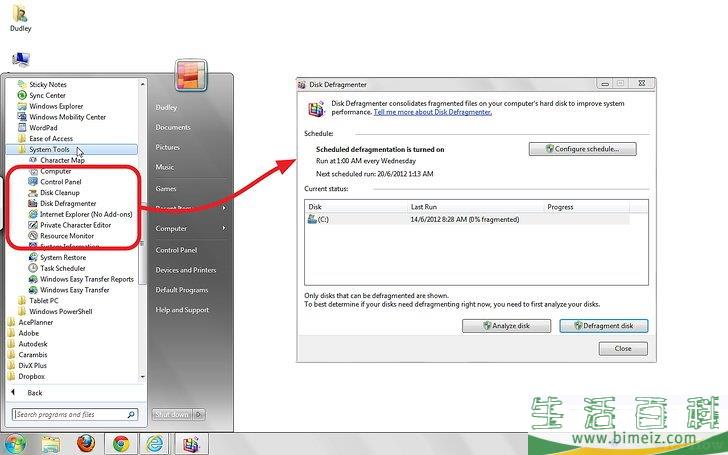This screenshot has width=728, height=455.
Task: Open Control Panel under System Tools
Action: click(60, 182)
